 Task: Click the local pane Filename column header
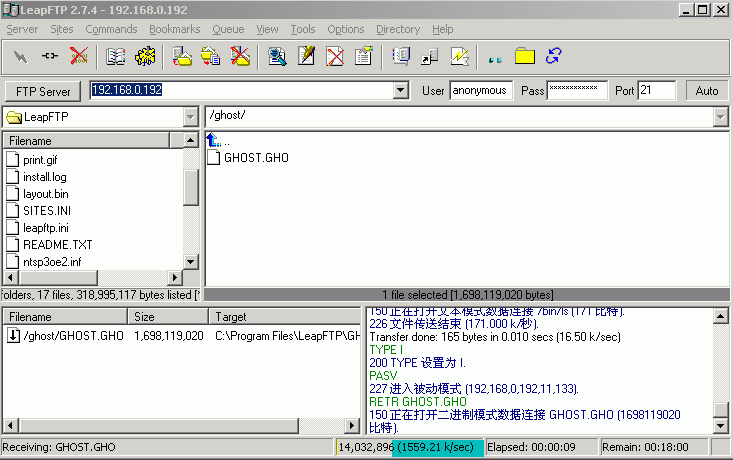(x=86, y=141)
